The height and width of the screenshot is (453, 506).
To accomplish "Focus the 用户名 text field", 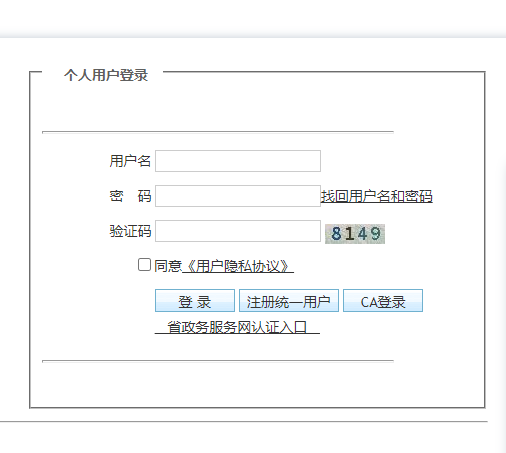I will click(238, 161).
